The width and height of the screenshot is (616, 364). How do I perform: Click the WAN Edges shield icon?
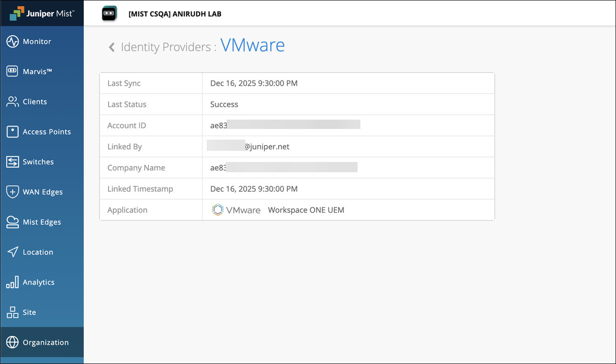13,192
